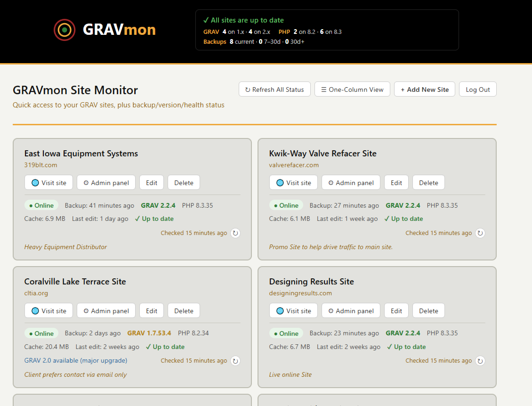Click the GRAVmon target logo icon
Image resolution: width=532 pixels, height=406 pixels.
coord(64,30)
